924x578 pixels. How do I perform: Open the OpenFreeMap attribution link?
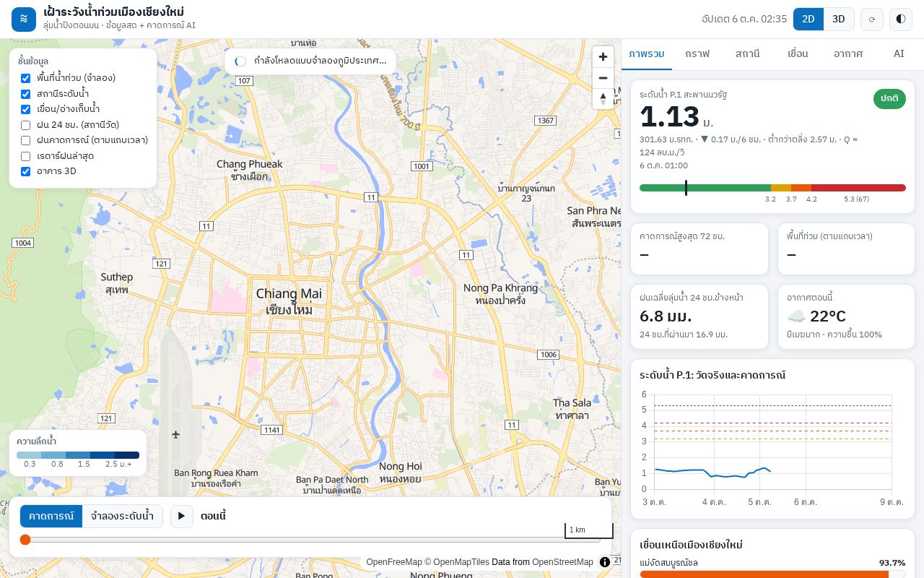(394, 562)
